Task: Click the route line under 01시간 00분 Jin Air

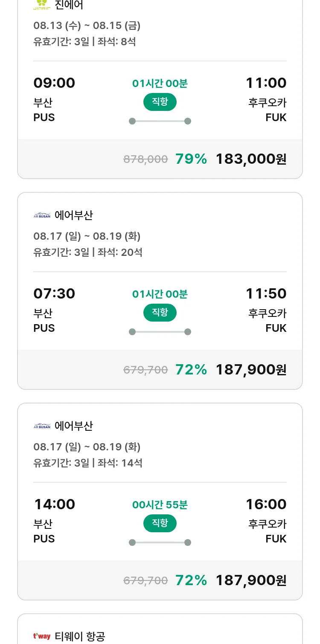Action: click(x=160, y=121)
